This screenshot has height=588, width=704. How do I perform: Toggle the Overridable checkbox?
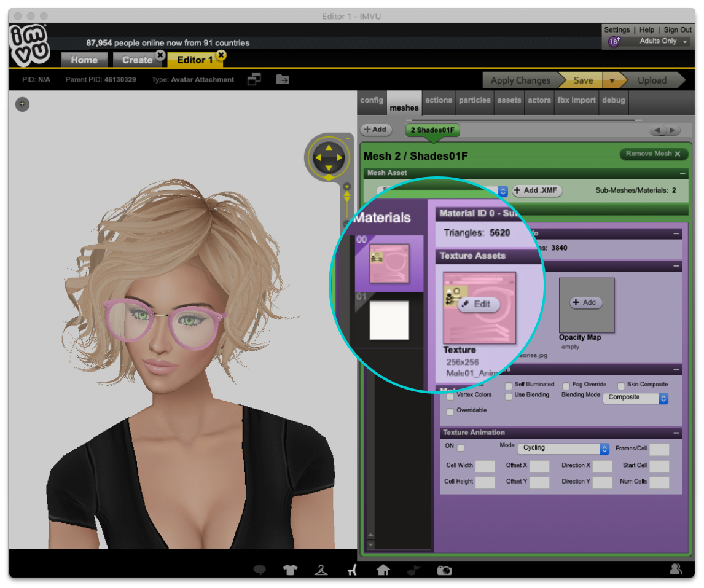450,412
